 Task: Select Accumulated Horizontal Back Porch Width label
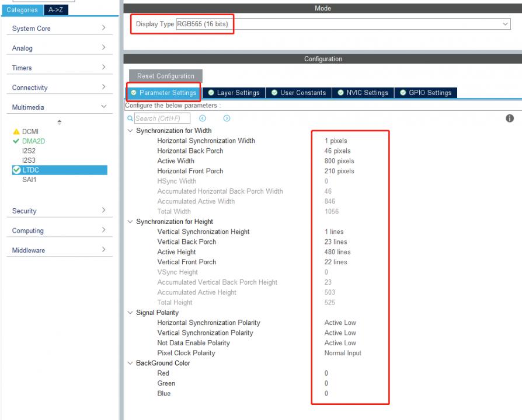[220, 191]
